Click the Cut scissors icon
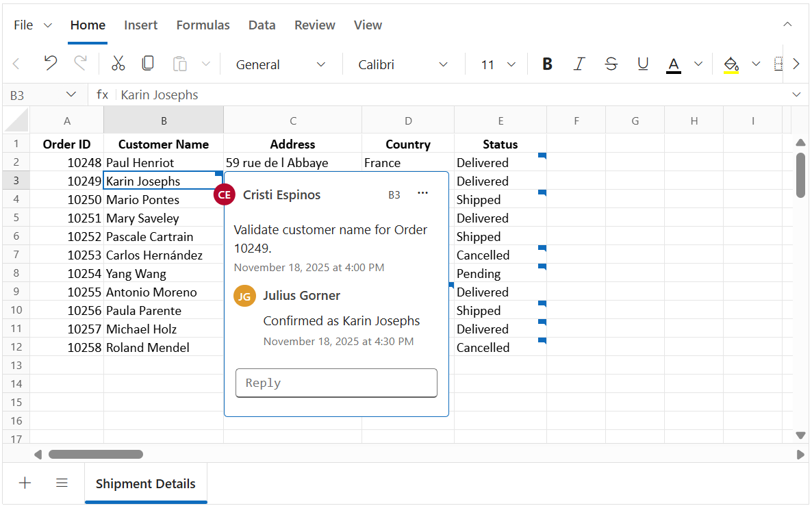Image resolution: width=812 pixels, height=506 pixels. click(118, 64)
